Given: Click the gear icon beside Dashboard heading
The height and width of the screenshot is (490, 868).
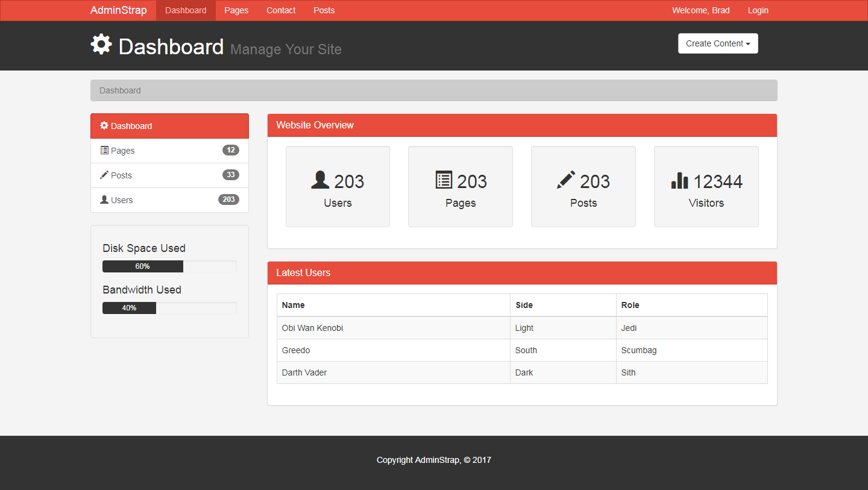Looking at the screenshot, I should click(101, 45).
